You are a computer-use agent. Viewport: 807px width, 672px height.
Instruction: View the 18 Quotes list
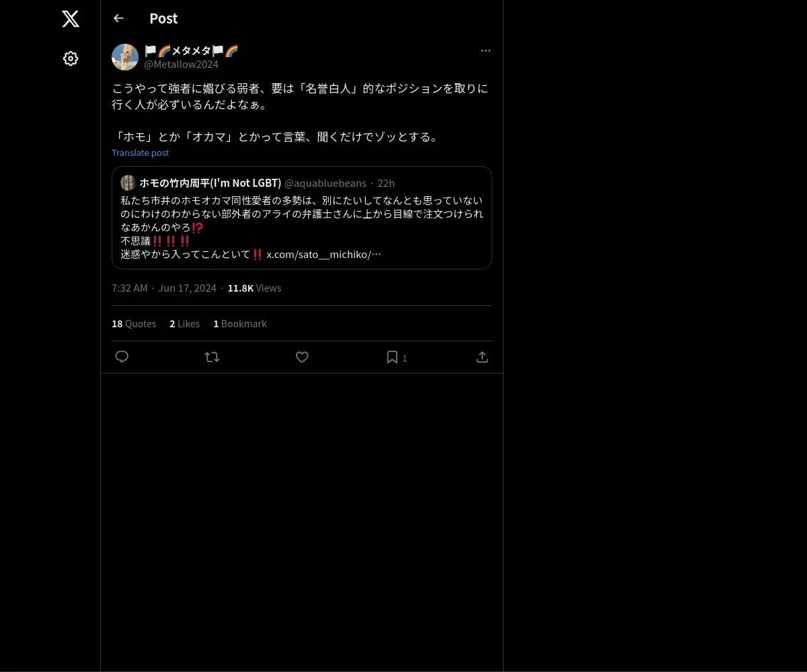tap(134, 323)
